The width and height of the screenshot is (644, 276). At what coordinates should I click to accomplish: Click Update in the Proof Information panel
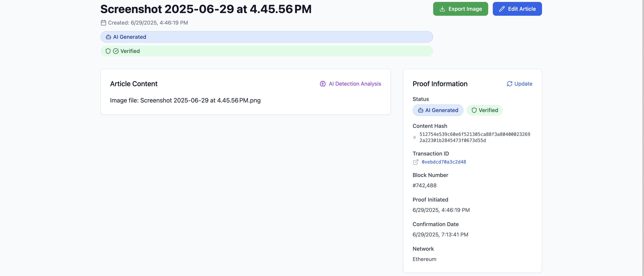pyautogui.click(x=523, y=84)
